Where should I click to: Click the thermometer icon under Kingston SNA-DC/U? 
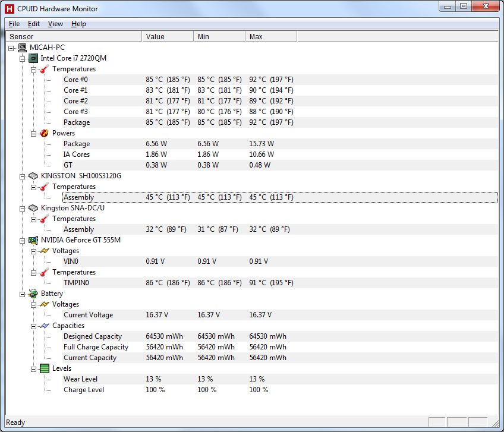tap(45, 219)
